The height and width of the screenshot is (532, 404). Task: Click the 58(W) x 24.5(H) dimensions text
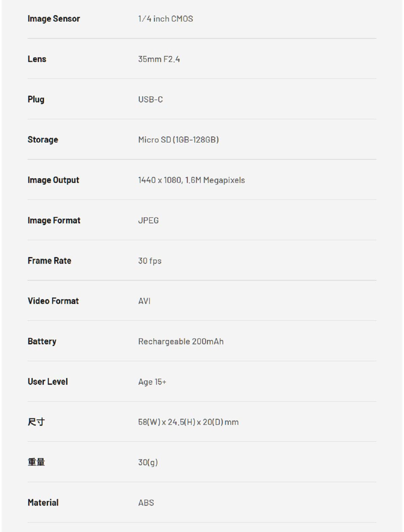188,422
